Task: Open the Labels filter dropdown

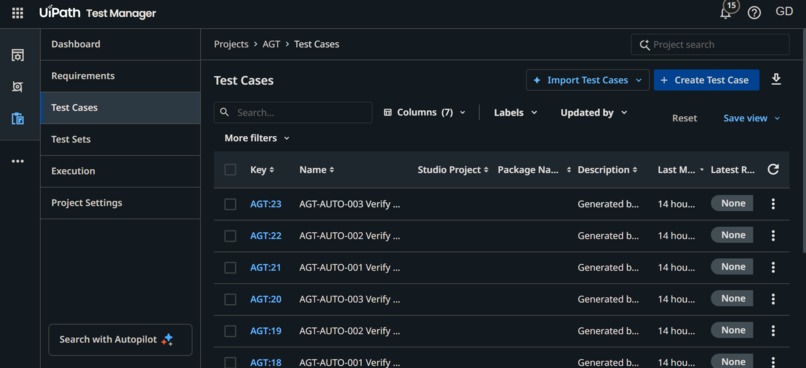Action: coord(515,112)
